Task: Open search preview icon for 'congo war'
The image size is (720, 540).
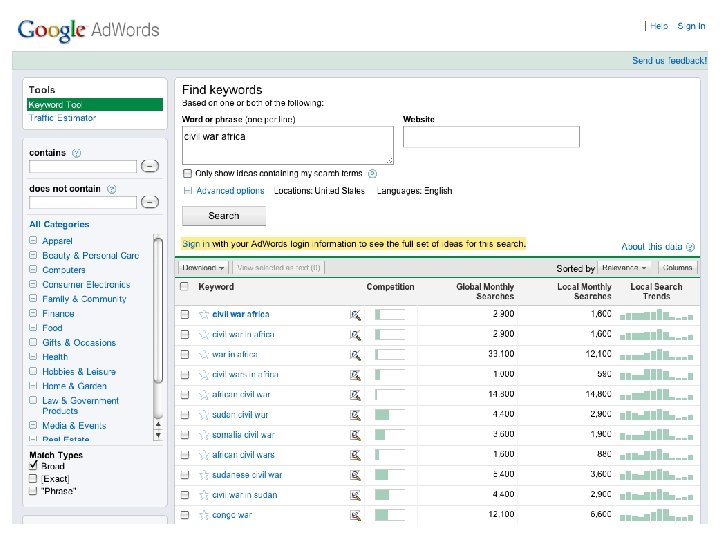Action: point(355,515)
